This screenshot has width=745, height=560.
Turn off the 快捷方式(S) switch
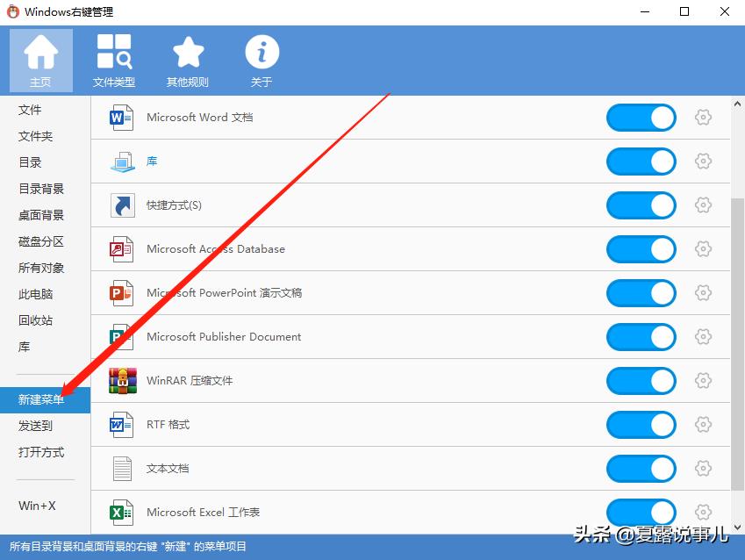[641, 205]
